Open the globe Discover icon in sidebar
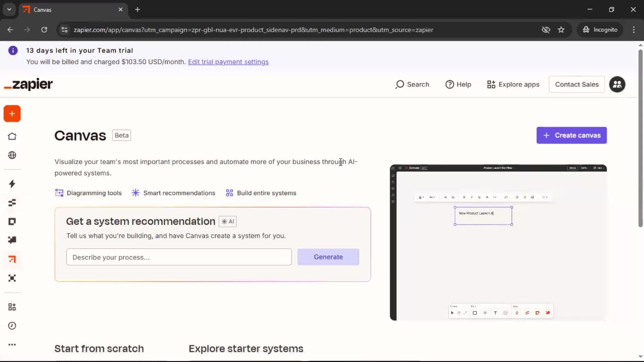 click(12, 155)
